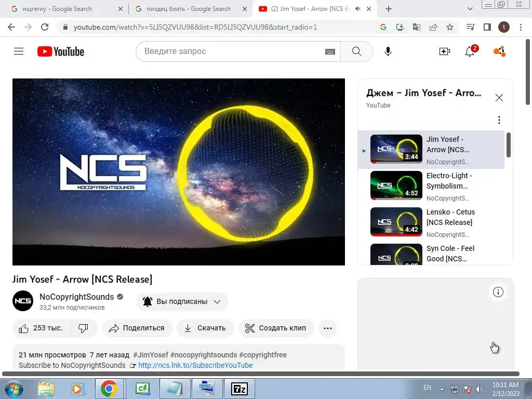The width and height of the screenshot is (532, 399).
Task: Click the playlist panel scrollbar
Action: (x=509, y=145)
